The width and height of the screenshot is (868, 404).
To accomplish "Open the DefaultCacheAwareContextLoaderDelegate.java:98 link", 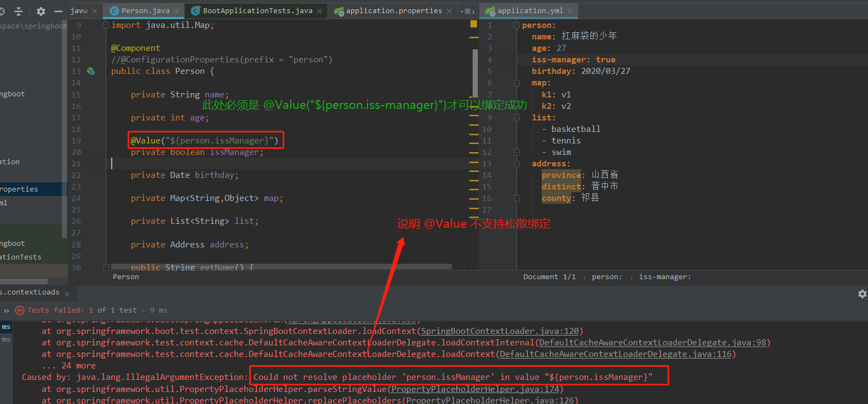I will (653, 343).
